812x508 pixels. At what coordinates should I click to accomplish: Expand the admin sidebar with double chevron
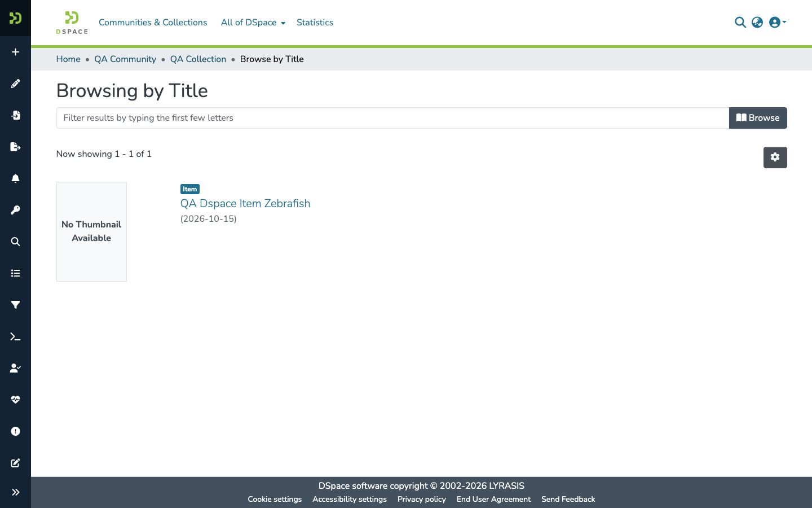tap(15, 492)
